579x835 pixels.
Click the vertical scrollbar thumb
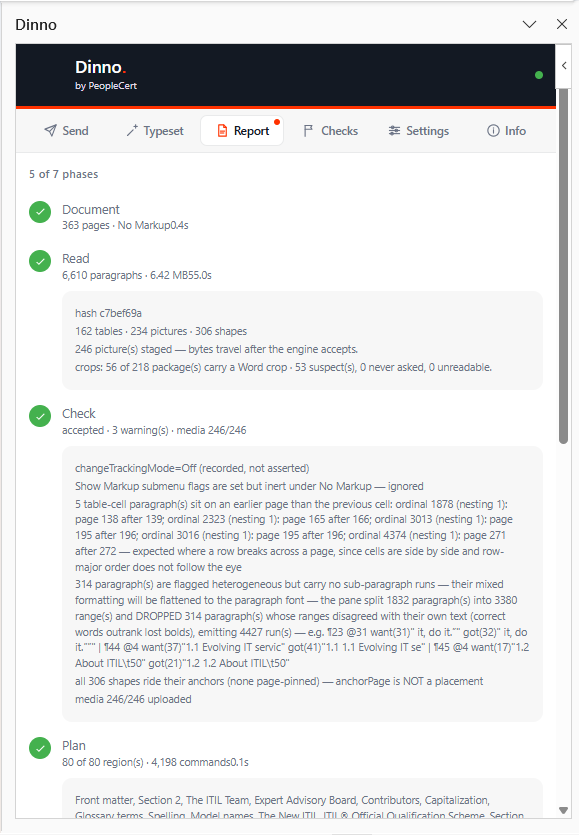point(563,266)
